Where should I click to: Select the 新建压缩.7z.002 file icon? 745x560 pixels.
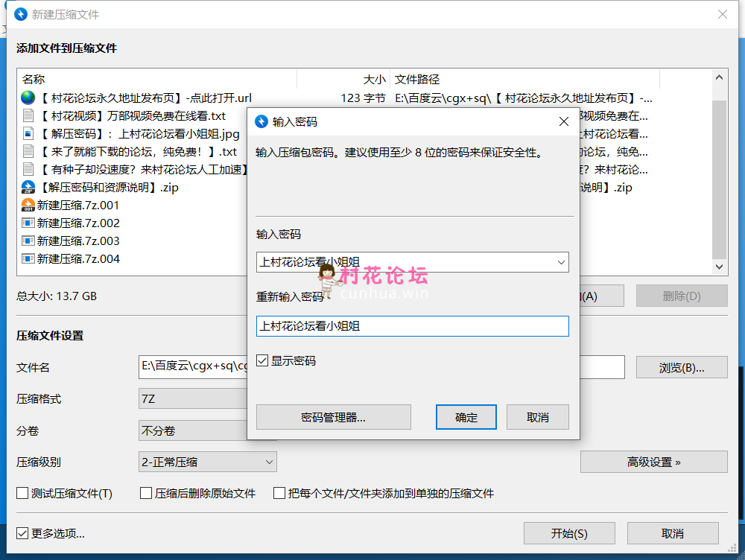(x=28, y=223)
